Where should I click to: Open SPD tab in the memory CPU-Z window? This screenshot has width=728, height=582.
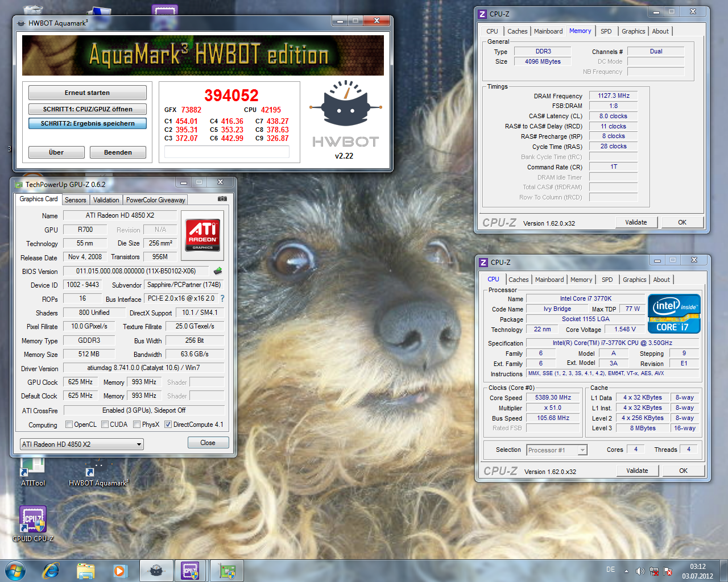606,31
